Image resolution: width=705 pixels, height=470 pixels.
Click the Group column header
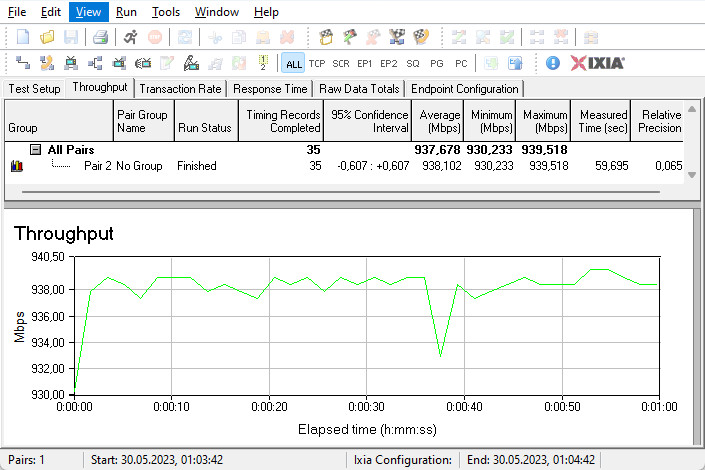click(x=59, y=121)
